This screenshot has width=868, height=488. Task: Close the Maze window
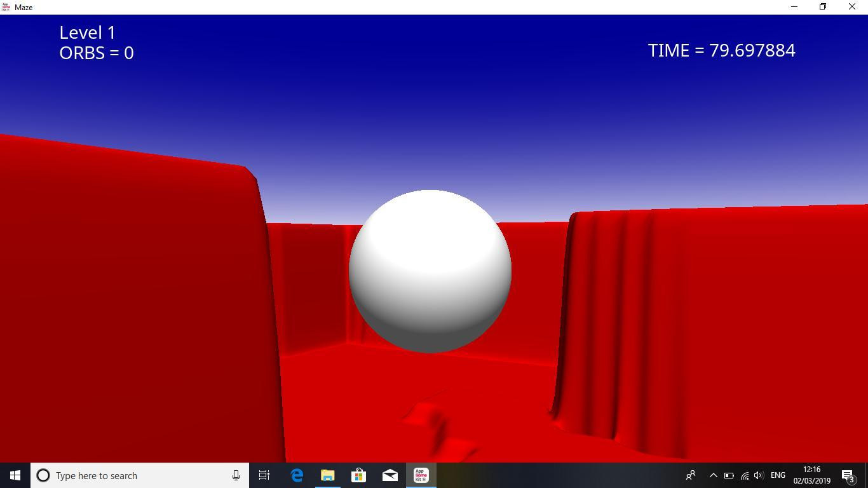coord(852,7)
